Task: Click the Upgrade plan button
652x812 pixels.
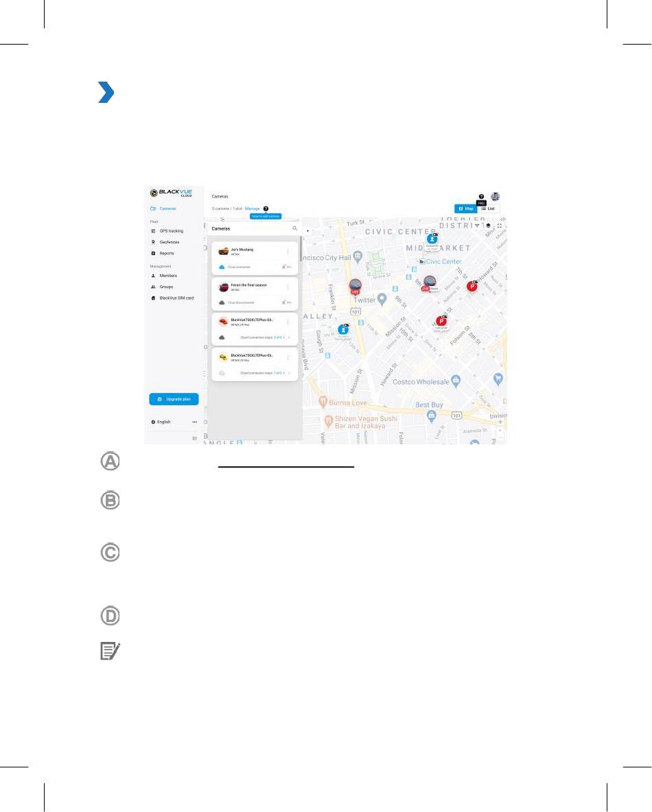Action: tap(174, 399)
